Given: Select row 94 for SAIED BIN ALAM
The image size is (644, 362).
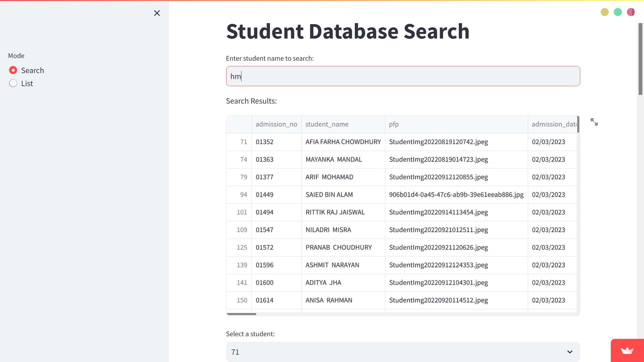Looking at the screenshot, I should (329, 195).
